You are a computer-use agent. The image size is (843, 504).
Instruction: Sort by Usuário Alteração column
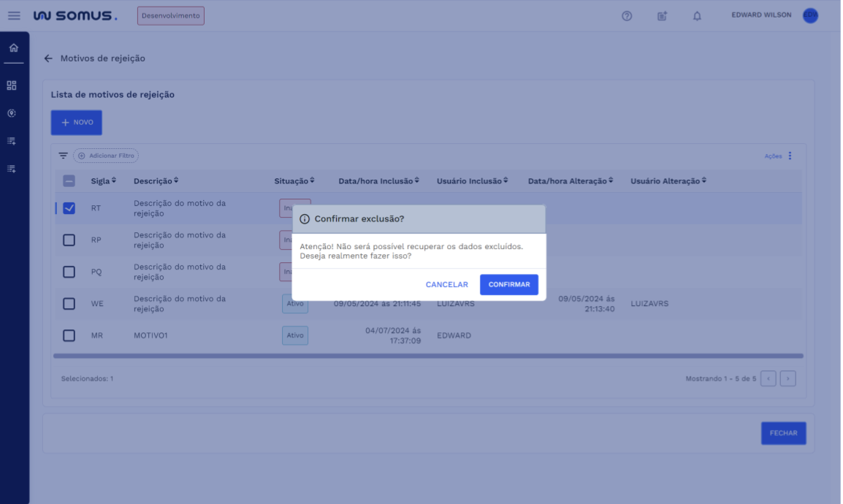pos(668,181)
